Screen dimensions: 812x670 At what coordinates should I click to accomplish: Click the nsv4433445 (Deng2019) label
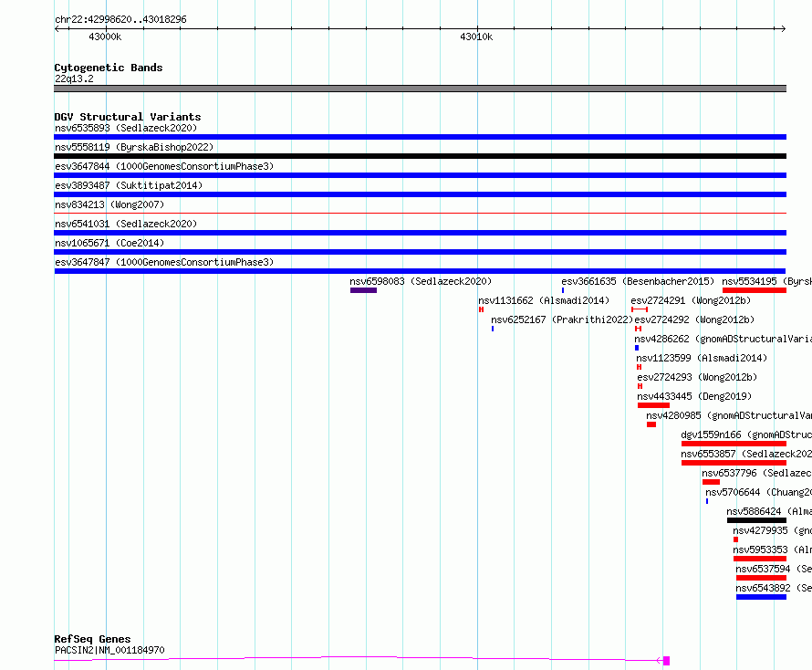point(694,396)
